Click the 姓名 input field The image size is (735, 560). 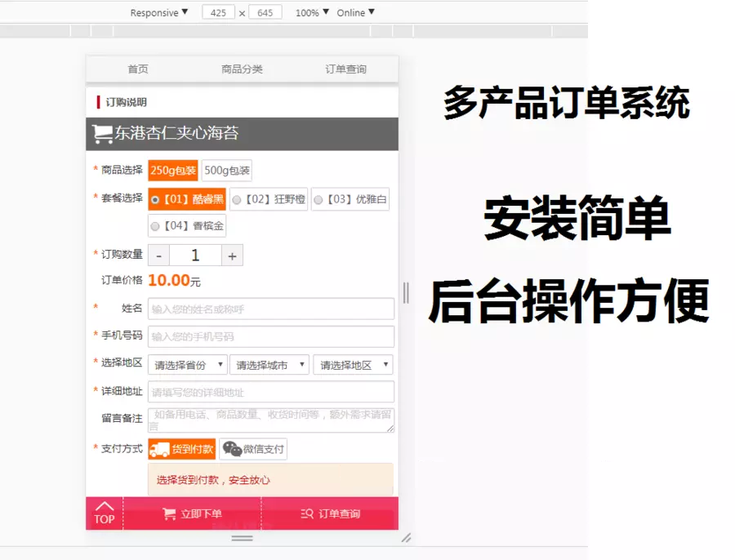point(271,309)
